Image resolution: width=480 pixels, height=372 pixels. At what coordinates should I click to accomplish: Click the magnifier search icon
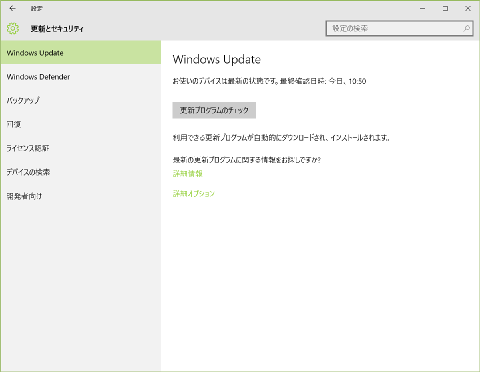pos(467,29)
